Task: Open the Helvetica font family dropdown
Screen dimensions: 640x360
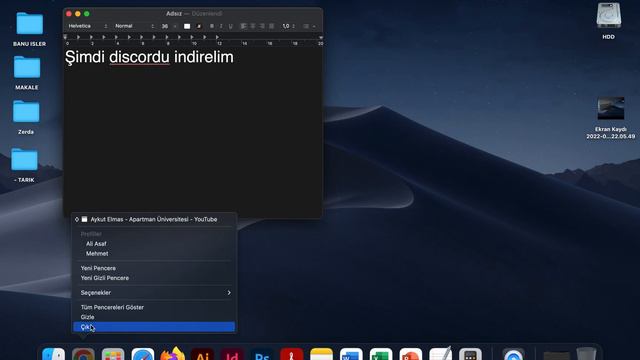Action: click(87, 26)
